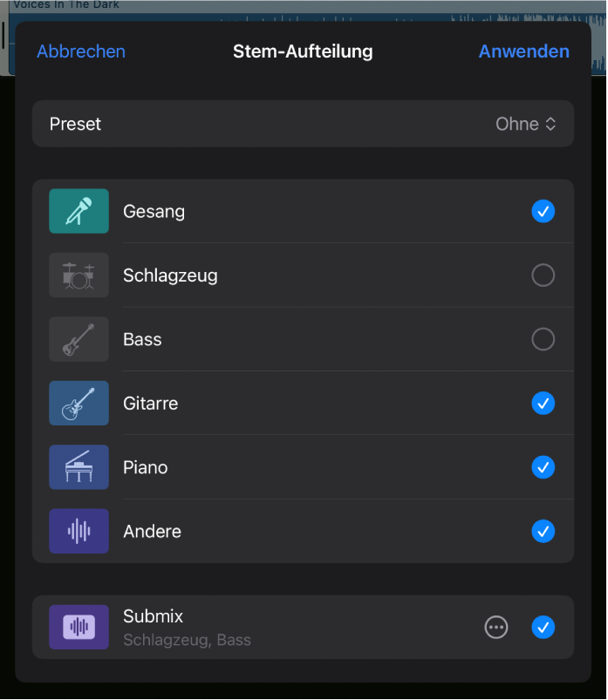Disable the Gesang stem checkbox

tap(543, 211)
